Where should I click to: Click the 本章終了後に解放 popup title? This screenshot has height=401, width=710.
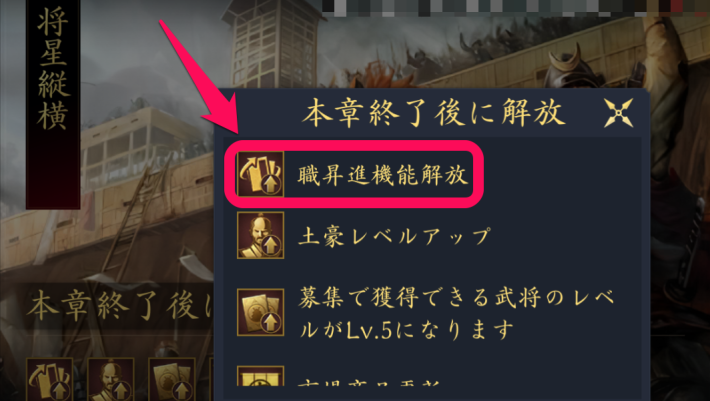tap(434, 113)
